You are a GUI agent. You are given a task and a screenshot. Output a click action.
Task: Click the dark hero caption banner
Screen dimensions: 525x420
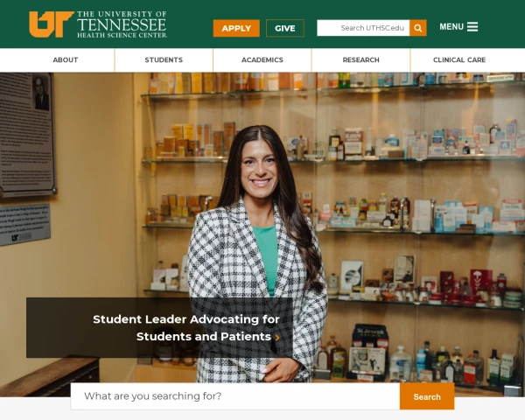coord(159,327)
